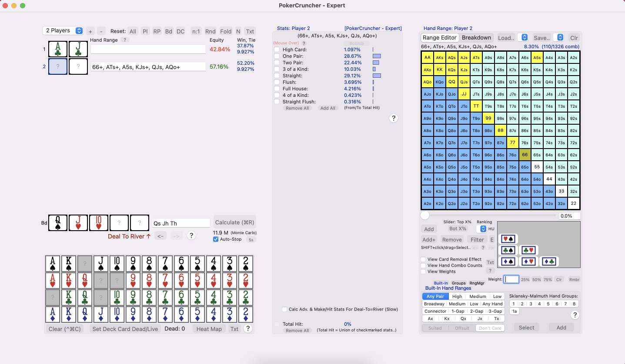Add a player with the + button

click(x=90, y=31)
